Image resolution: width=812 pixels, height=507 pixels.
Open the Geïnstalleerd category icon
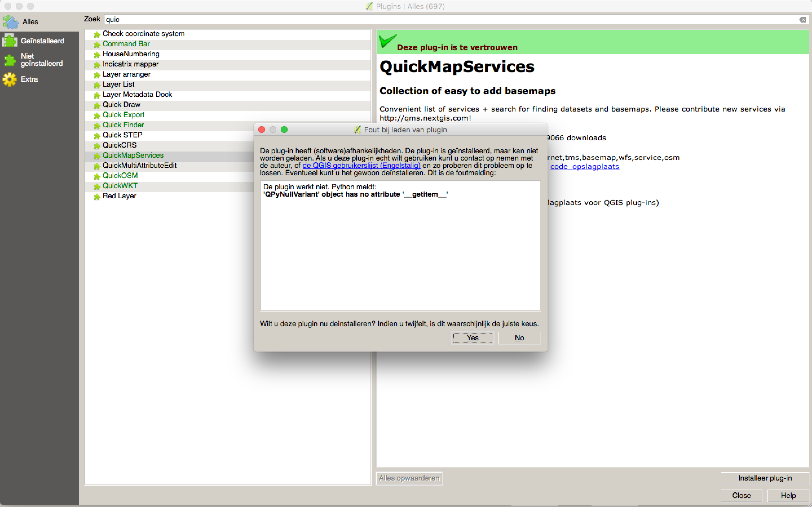coord(9,40)
